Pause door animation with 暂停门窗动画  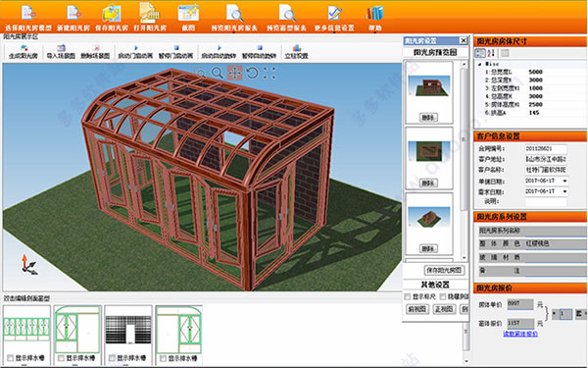tap(175, 52)
